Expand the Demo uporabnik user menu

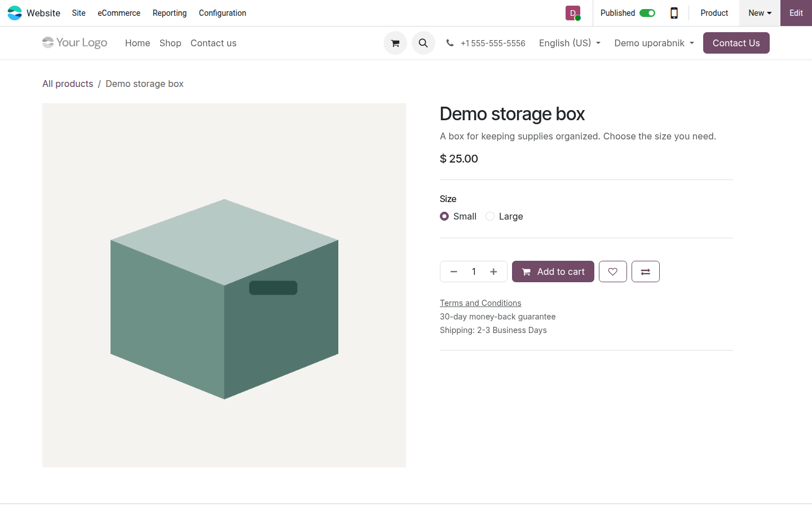coord(654,43)
